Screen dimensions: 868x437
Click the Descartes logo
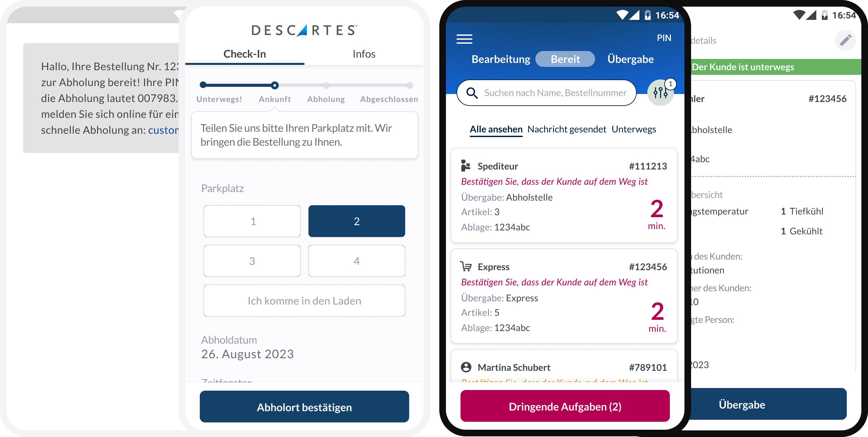pyautogui.click(x=304, y=30)
